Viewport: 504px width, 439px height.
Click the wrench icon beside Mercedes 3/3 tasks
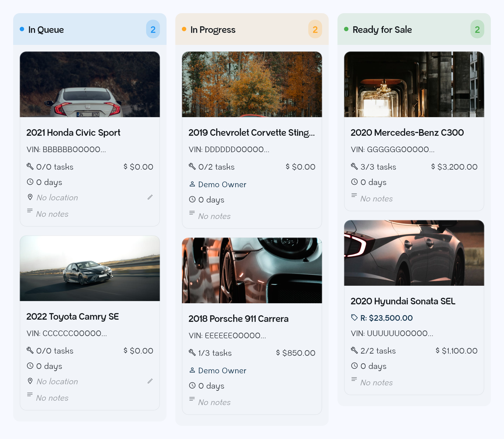pyautogui.click(x=354, y=167)
